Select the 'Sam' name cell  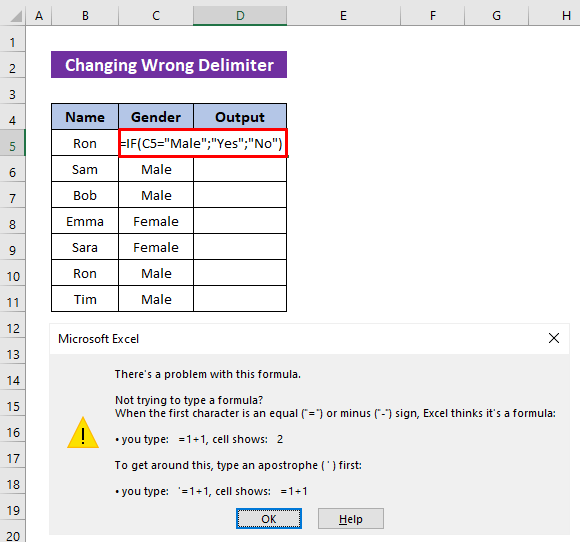coord(85,169)
